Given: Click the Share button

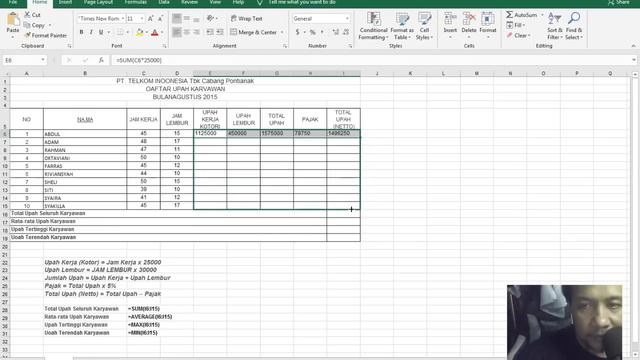Looking at the screenshot, I should pyautogui.click(x=618, y=2).
